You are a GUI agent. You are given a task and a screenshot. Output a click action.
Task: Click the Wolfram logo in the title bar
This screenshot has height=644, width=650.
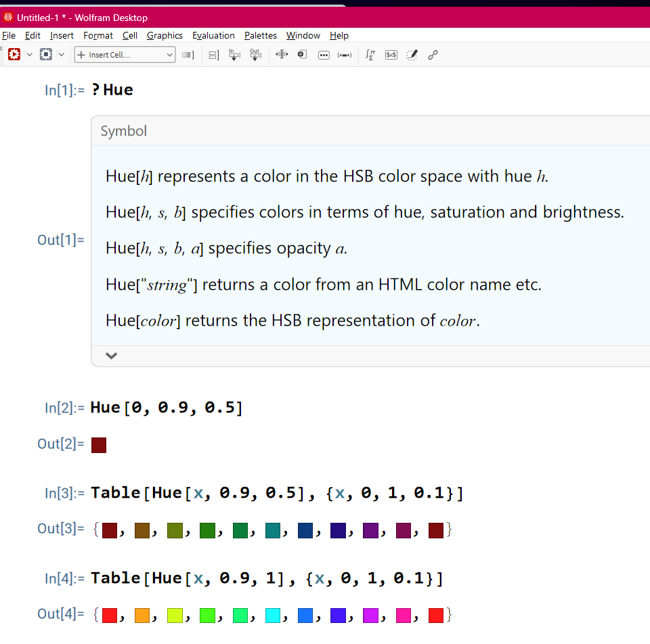click(x=8, y=18)
